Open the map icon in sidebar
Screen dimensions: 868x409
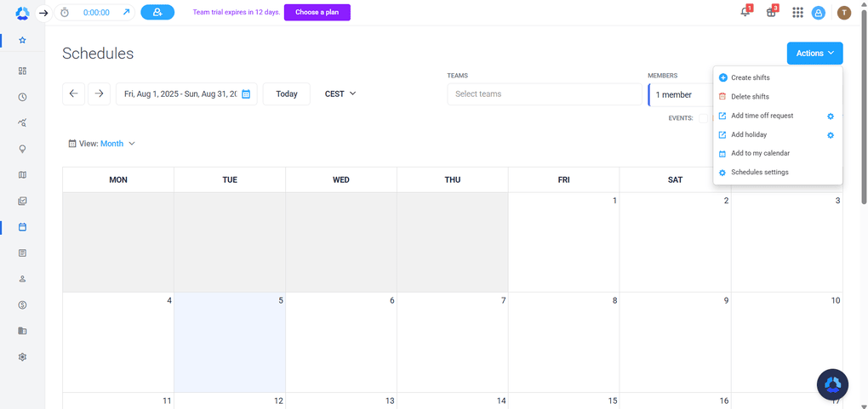pos(22,175)
